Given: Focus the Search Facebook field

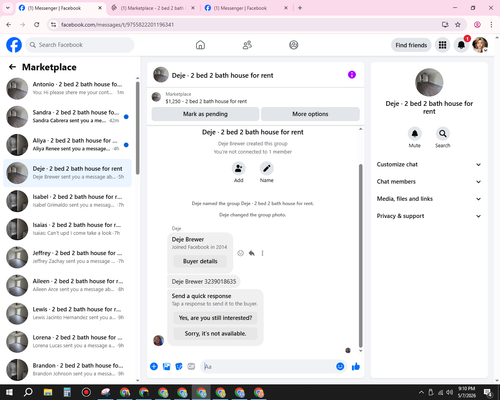Looking at the screenshot, I should (x=80, y=45).
